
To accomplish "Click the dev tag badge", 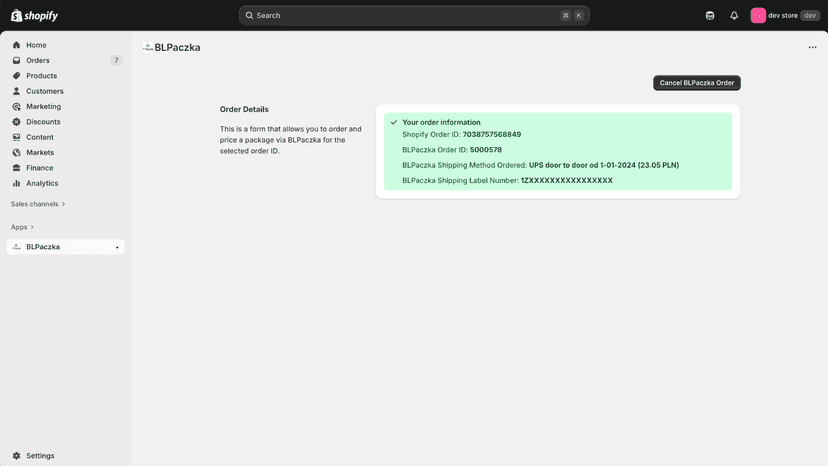I will [x=810, y=15].
